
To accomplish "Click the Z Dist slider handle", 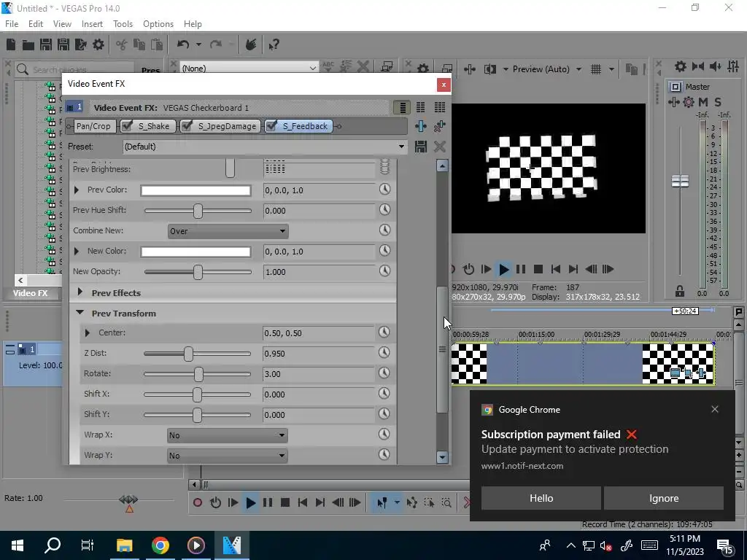I will tap(189, 354).
